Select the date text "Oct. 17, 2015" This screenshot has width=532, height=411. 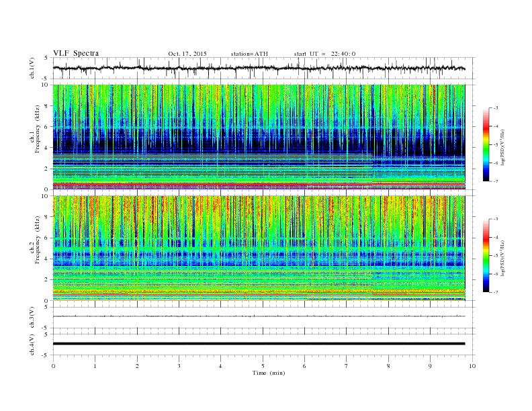click(x=187, y=54)
